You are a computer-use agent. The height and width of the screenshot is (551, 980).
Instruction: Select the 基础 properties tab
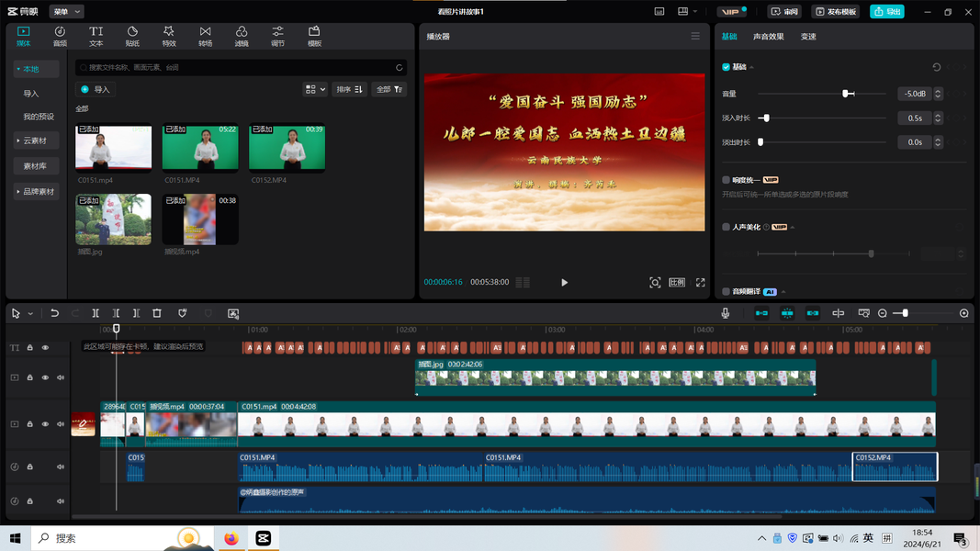click(x=729, y=36)
